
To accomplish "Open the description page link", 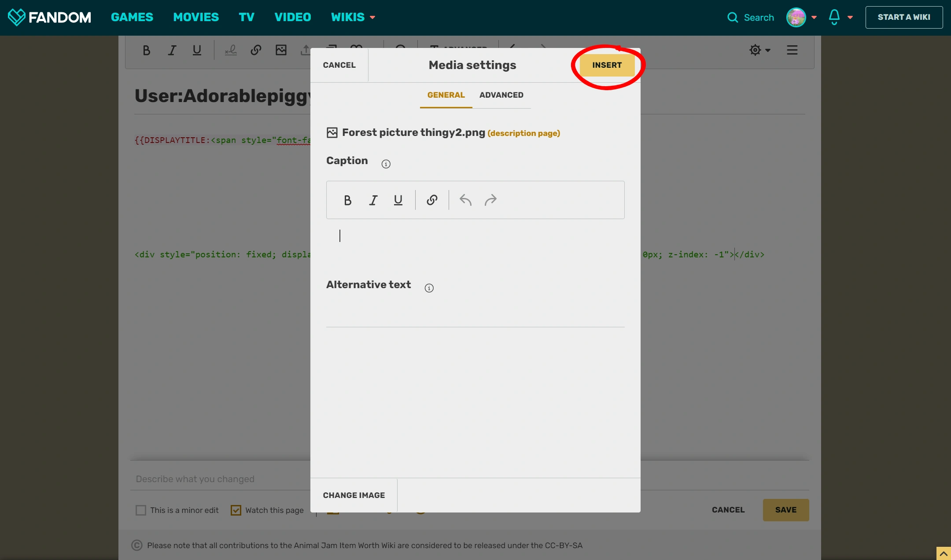I will 523,133.
